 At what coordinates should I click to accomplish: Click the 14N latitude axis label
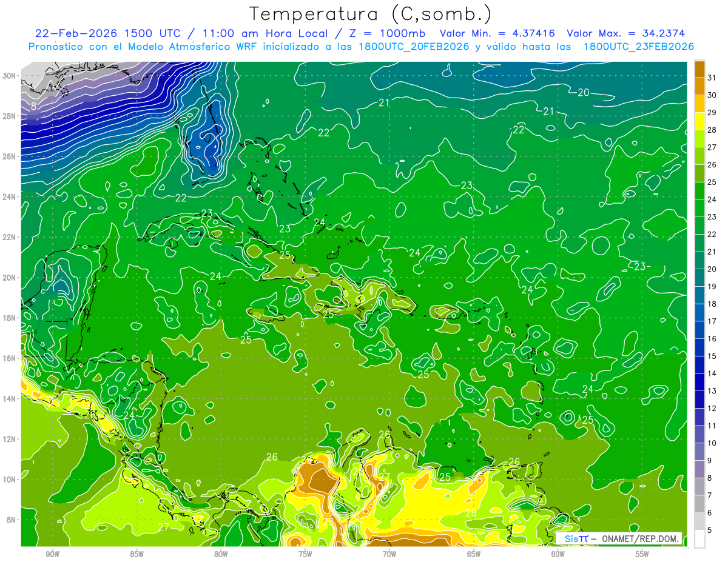[x=10, y=398]
